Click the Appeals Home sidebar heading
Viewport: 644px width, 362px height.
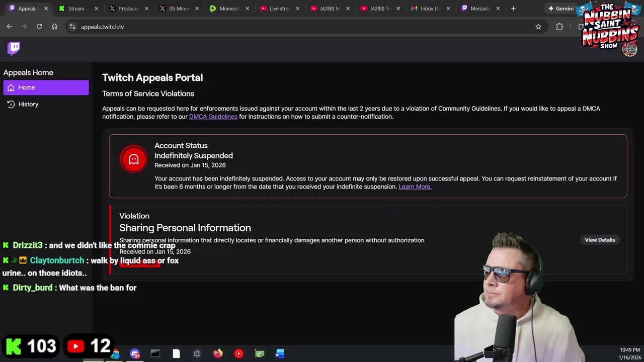pyautogui.click(x=28, y=72)
